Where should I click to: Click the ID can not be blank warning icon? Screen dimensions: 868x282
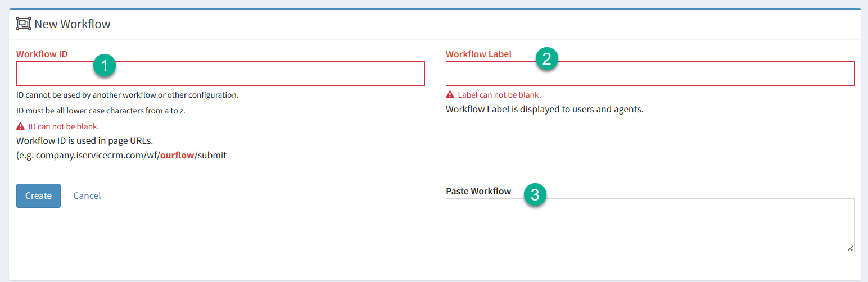[x=21, y=126]
